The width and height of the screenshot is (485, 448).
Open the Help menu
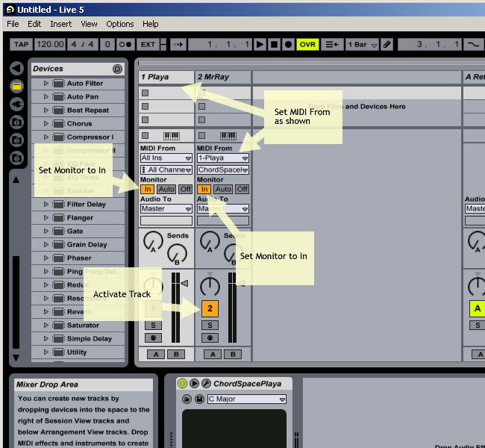point(151,24)
